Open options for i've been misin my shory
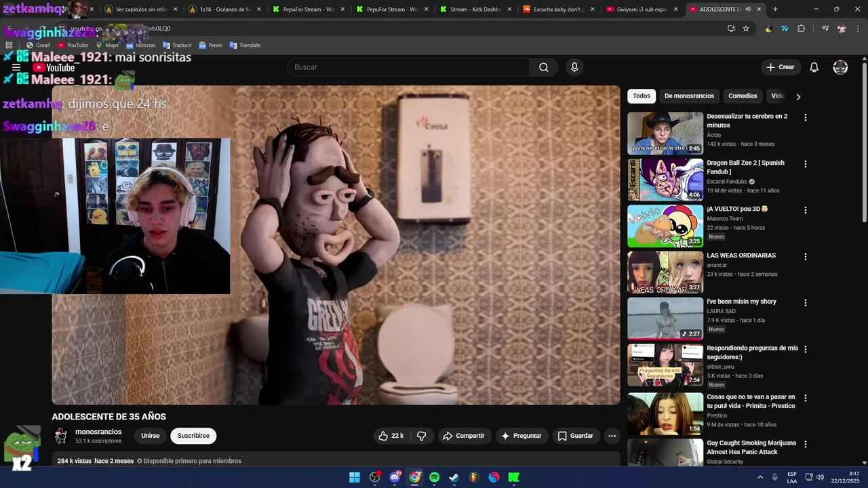 coord(806,303)
